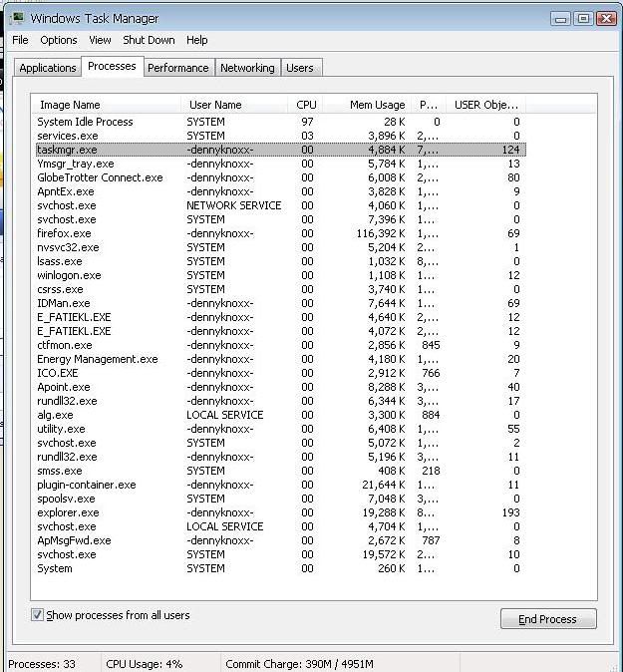Open the Shut Down menu
Viewport: 623px width, 672px height.
149,40
